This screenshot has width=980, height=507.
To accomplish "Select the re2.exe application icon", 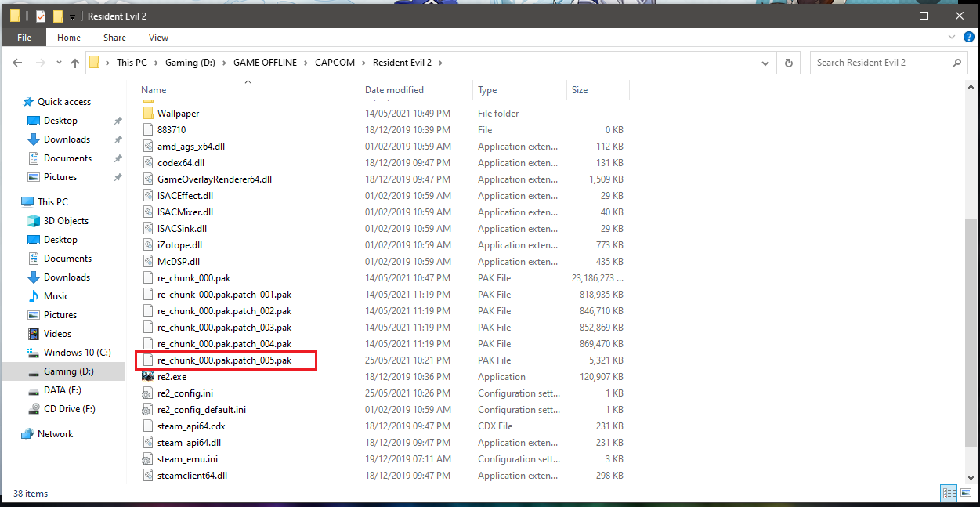I will 149,377.
